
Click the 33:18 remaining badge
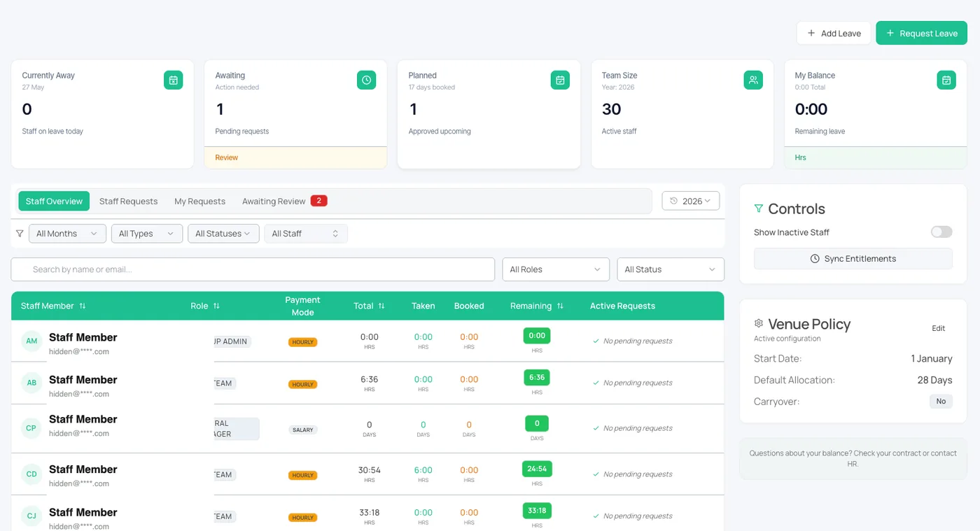537,511
